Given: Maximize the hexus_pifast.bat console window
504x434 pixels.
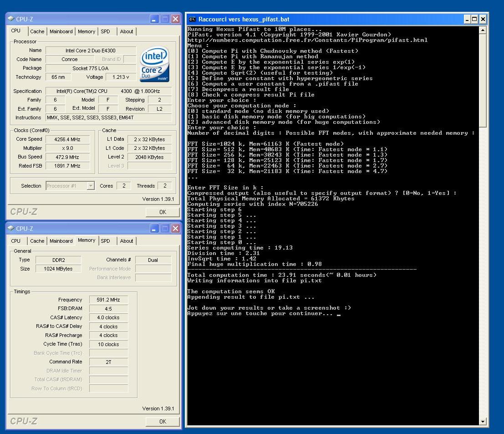Looking at the screenshot, I should tap(474, 20).
